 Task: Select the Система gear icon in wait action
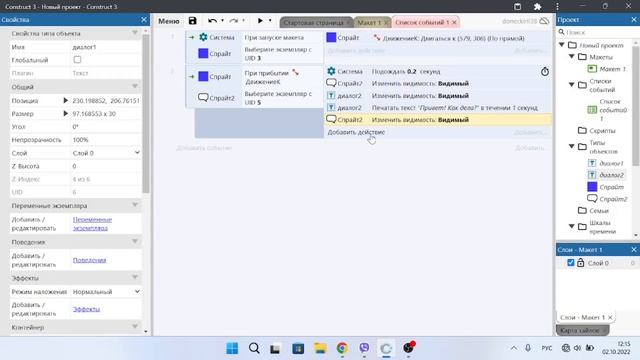coord(331,71)
